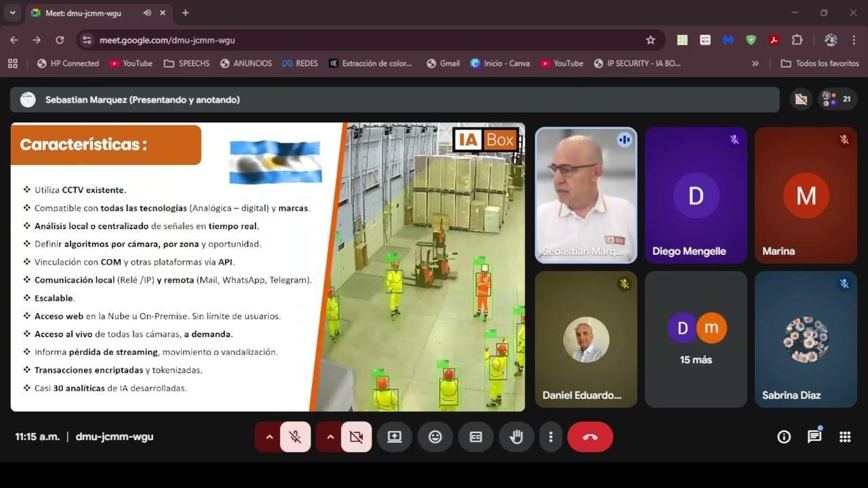Turn on the camera in Meet controls

click(x=356, y=437)
